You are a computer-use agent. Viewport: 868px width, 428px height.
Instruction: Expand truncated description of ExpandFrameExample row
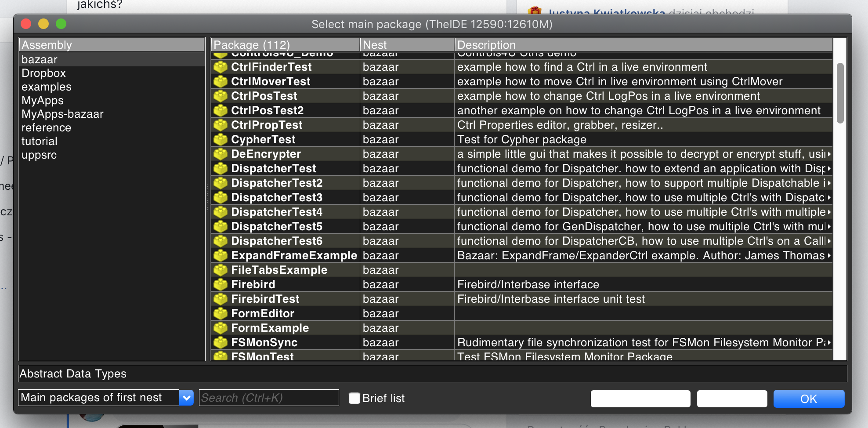pos(829,256)
